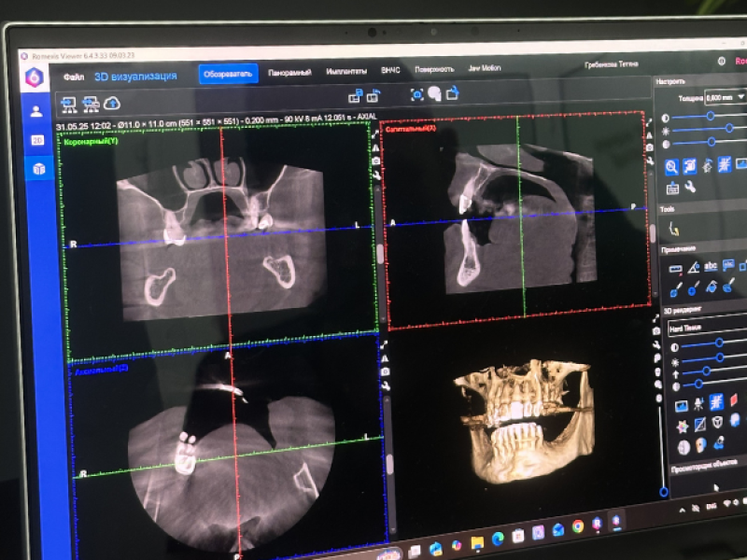The width and height of the screenshot is (747, 560).
Task: Maximize the coronal view with expand arrows
Action: pos(375,135)
